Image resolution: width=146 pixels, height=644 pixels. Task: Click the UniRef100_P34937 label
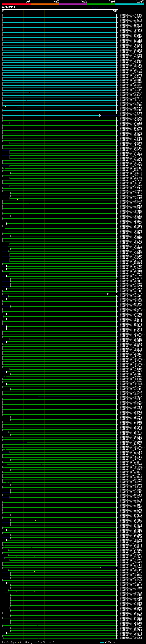pyautogui.click(x=131, y=103)
